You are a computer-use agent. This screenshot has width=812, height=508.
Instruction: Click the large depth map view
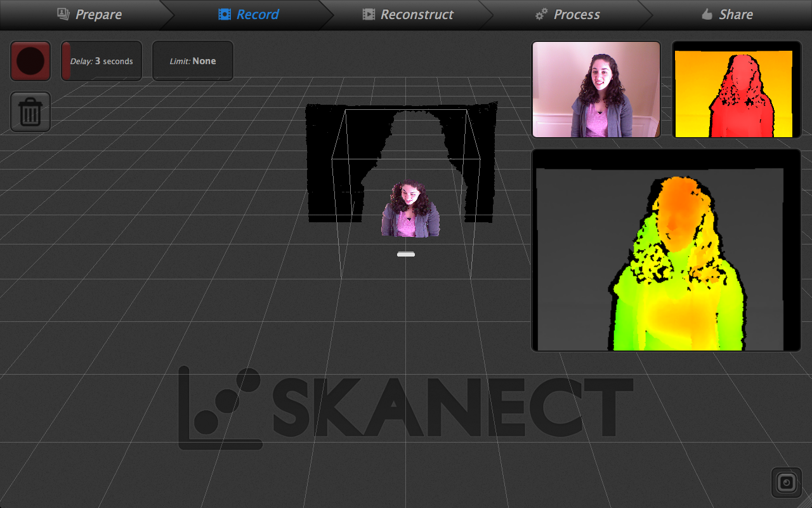click(666, 250)
